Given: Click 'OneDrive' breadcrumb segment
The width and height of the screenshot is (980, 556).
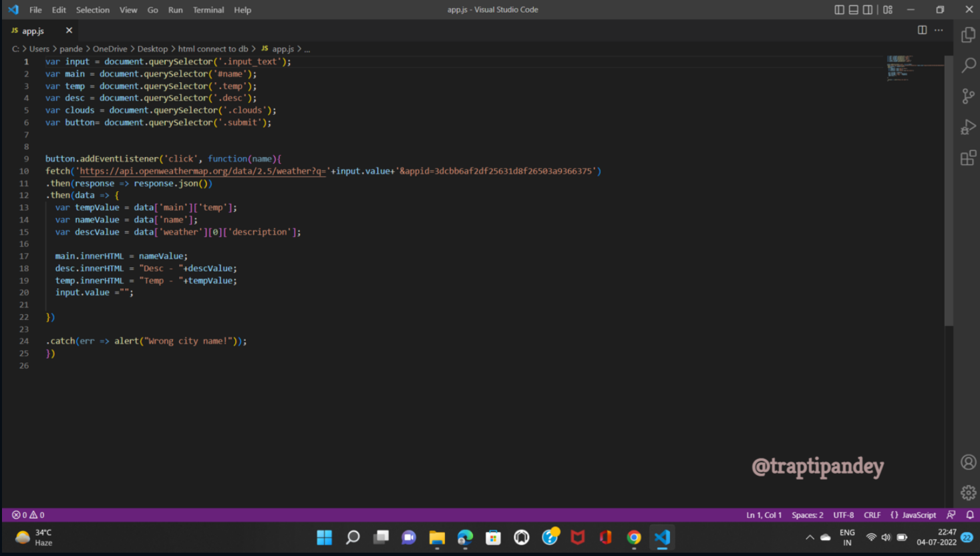Looking at the screenshot, I should [110, 49].
